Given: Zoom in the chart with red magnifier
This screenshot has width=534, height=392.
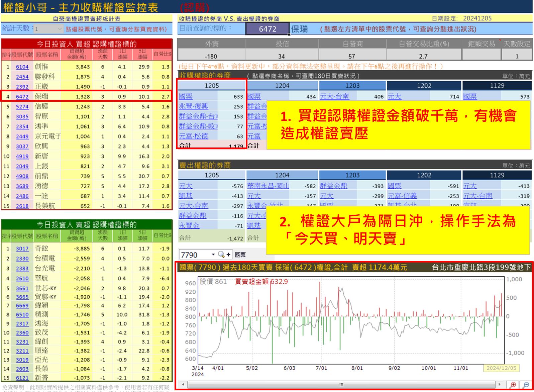Looking at the screenshot, I should [x=513, y=385].
